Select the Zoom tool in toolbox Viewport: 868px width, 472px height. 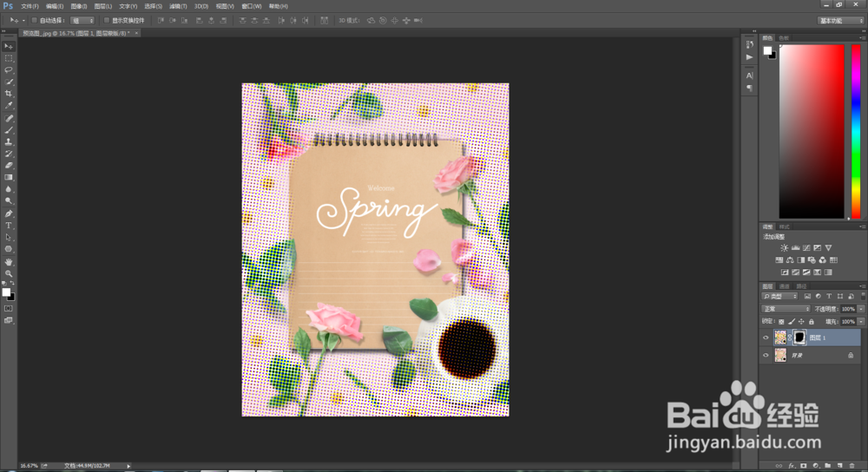[x=9, y=273]
